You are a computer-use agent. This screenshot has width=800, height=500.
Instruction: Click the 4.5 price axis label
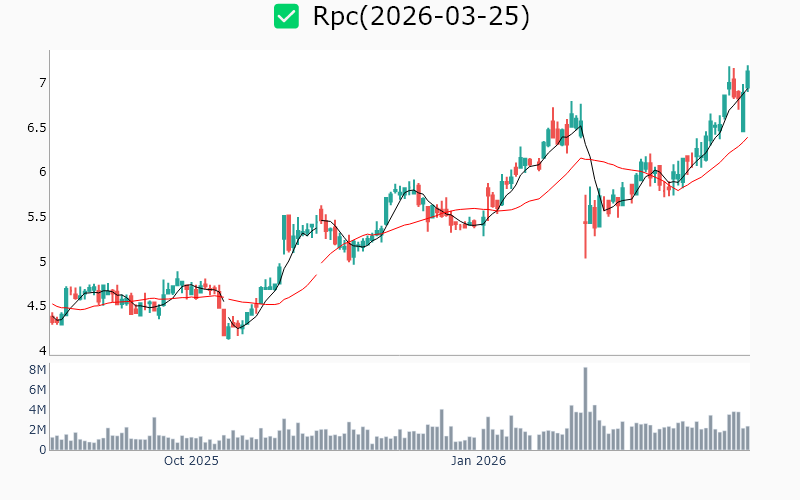(x=36, y=306)
